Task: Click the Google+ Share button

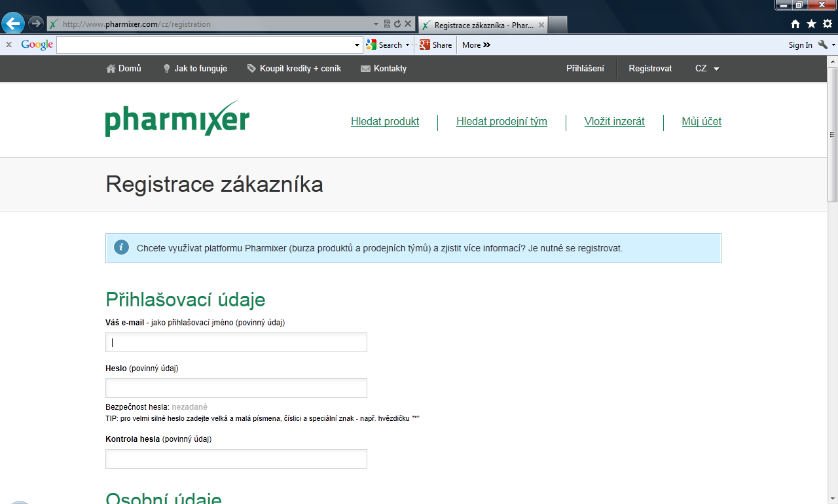Action: tap(436, 45)
